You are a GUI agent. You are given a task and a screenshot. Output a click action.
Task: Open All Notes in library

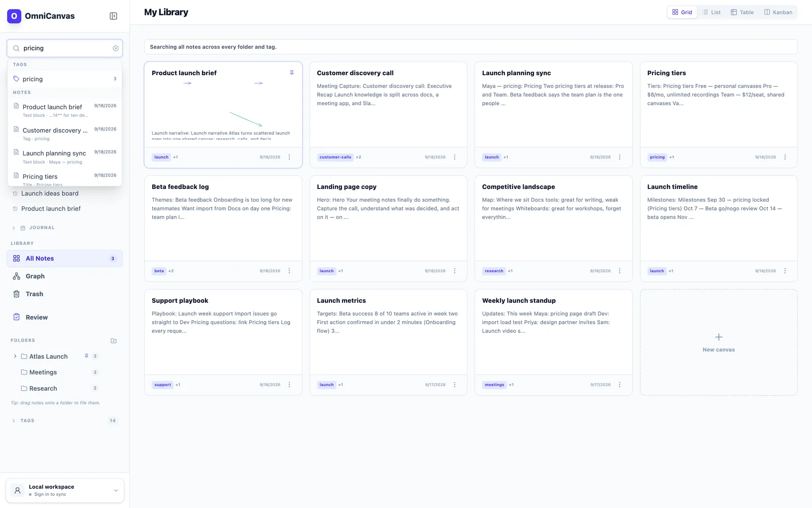pyautogui.click(x=64, y=259)
